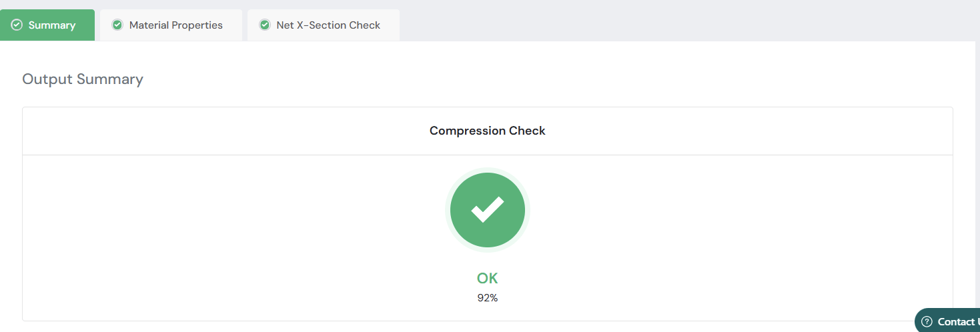Click blank header area right of Compression Check
This screenshot has width=980, height=332.
734,131
